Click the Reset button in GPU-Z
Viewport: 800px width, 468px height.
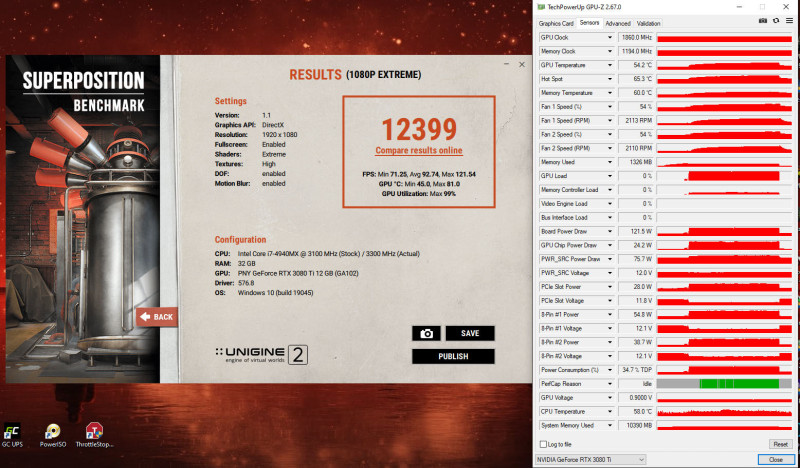point(780,445)
